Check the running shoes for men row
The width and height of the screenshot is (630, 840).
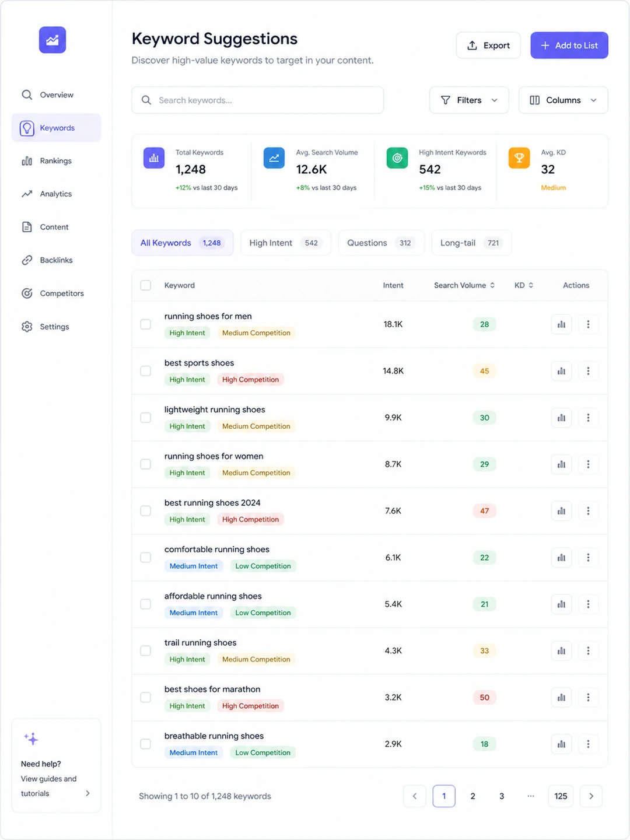(146, 324)
